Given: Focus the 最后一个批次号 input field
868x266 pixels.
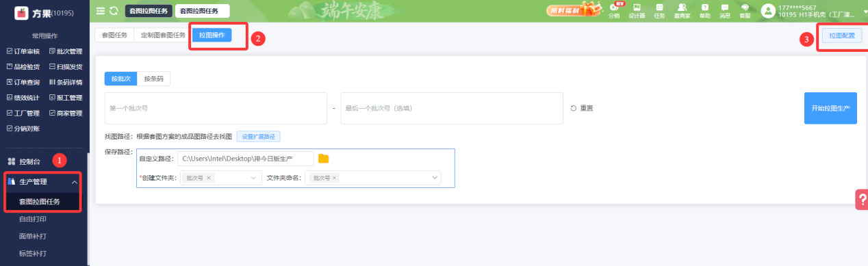Looking at the screenshot, I should (452, 108).
